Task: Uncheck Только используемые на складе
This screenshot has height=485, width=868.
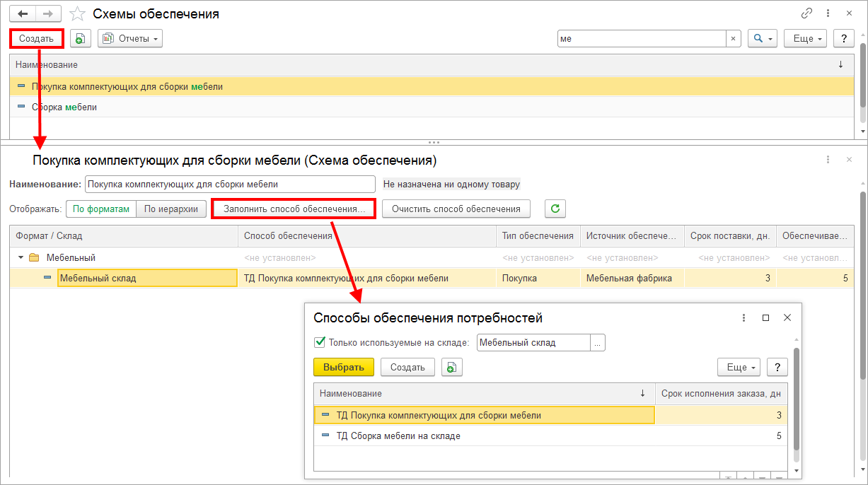Action: pos(319,342)
